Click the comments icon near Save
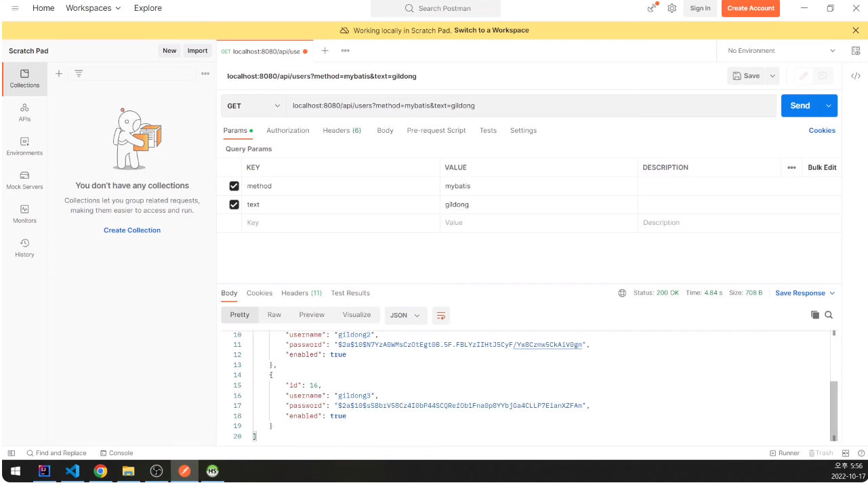The width and height of the screenshot is (868, 483). pos(823,76)
